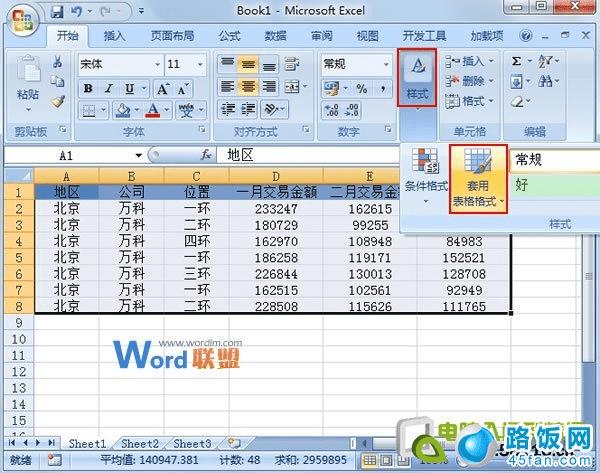This screenshot has height=473, width=600.
Task: Expand the Name Box dropdown arrow
Action: [139, 155]
